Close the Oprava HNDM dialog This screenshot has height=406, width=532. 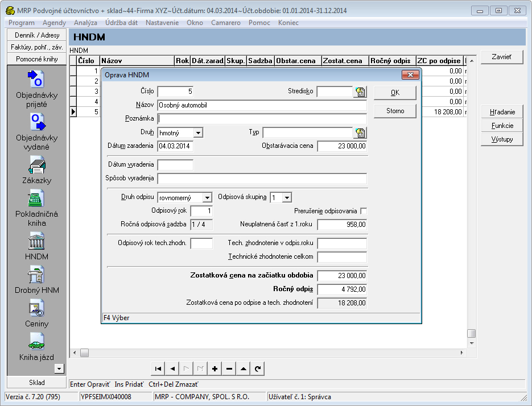pos(410,74)
